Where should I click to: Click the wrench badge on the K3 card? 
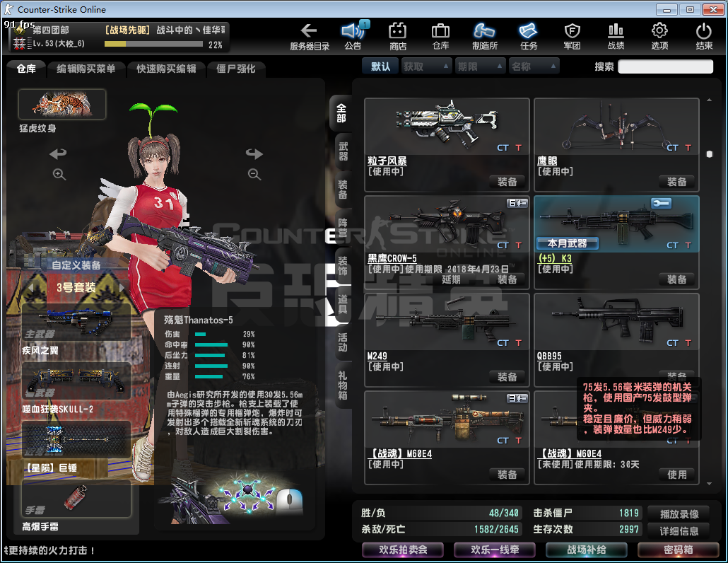coord(661,203)
